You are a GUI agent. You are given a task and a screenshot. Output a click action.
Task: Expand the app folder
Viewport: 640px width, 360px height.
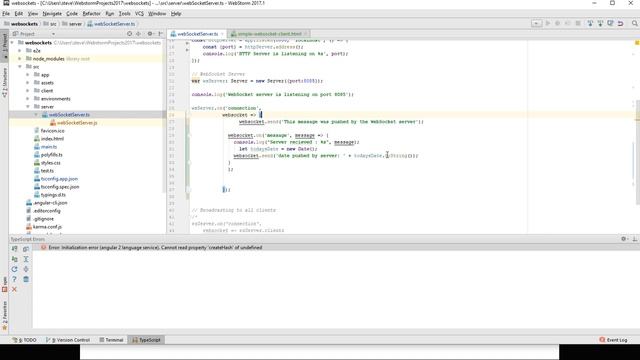[x=28, y=75]
